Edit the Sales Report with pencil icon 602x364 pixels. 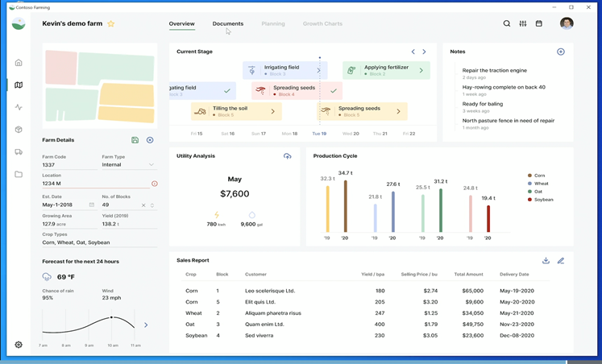pyautogui.click(x=561, y=260)
